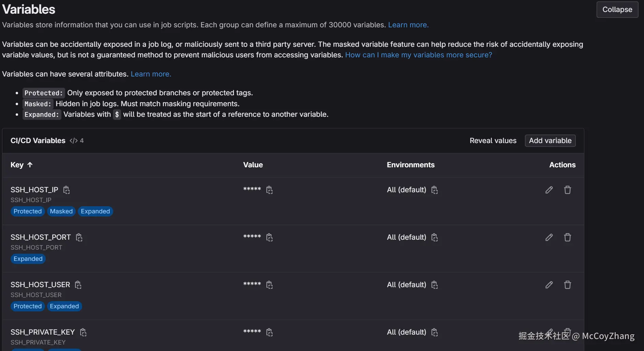Delete the SSH_HOST_PORT variable

click(x=567, y=237)
